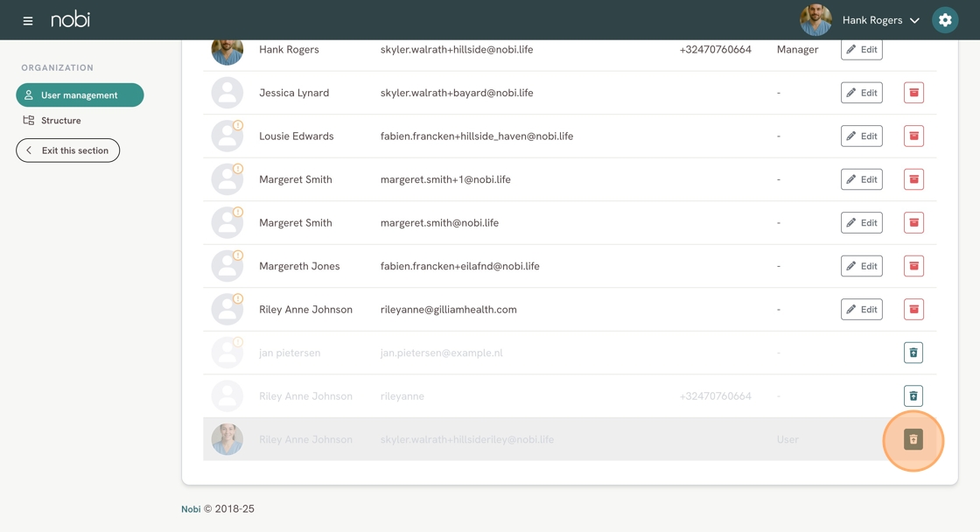Select the name Jessica Lynard
Screen dimensions: 980x532
[x=294, y=93]
